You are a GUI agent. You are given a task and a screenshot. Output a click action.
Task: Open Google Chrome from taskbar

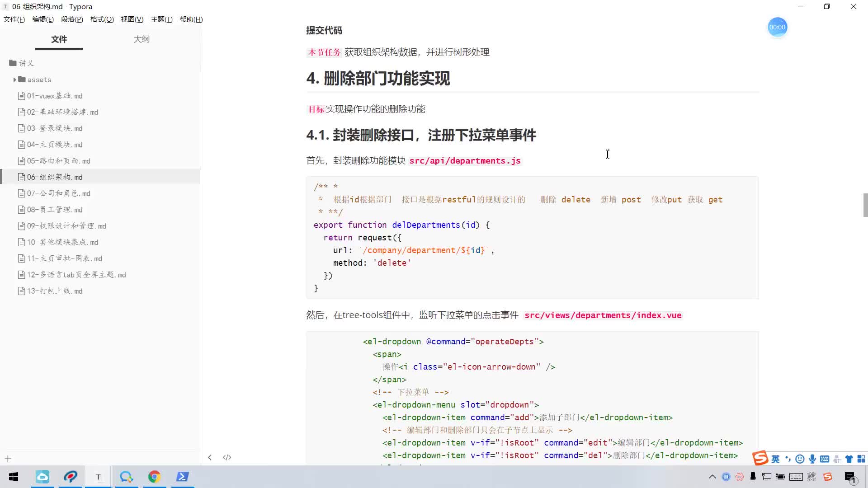[155, 477]
